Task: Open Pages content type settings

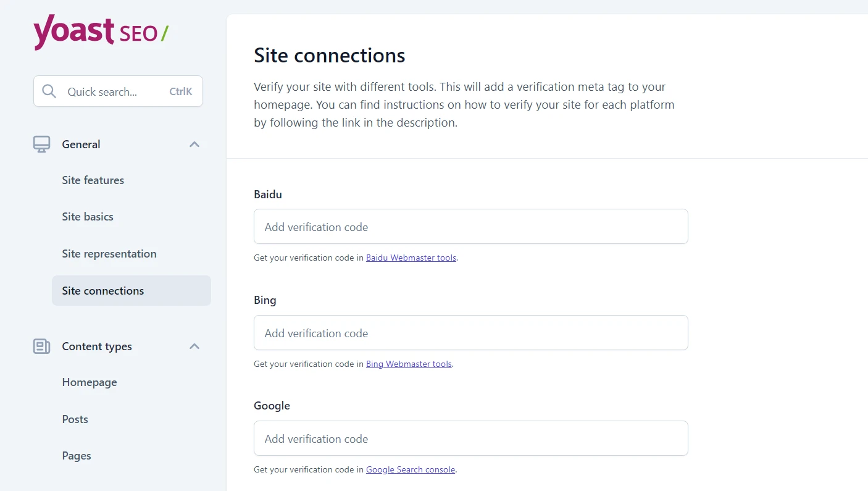Action: point(77,456)
